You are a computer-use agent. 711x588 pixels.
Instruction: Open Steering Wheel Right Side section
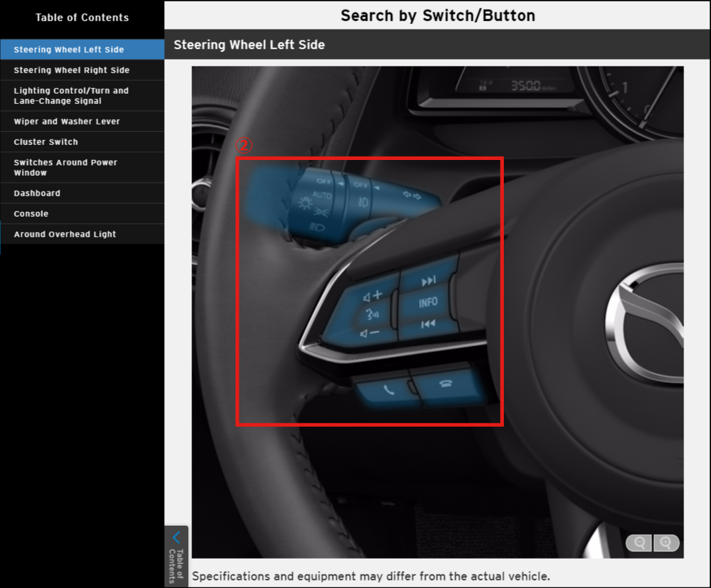[x=72, y=70]
